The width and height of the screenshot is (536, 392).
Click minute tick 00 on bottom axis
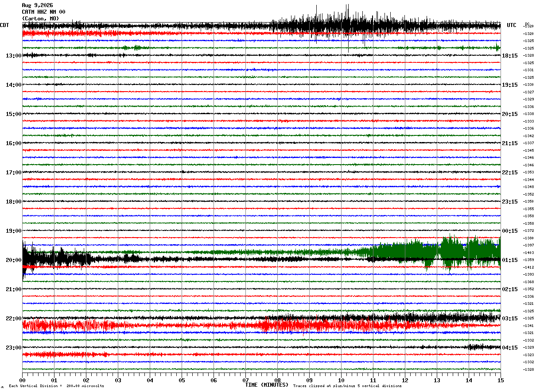tap(22, 380)
